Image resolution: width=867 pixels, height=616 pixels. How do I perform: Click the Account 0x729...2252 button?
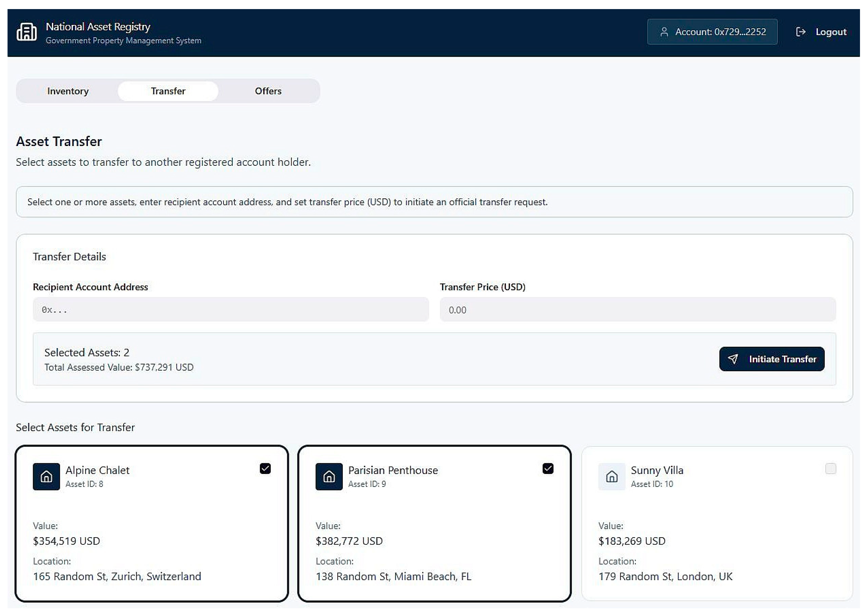[712, 32]
